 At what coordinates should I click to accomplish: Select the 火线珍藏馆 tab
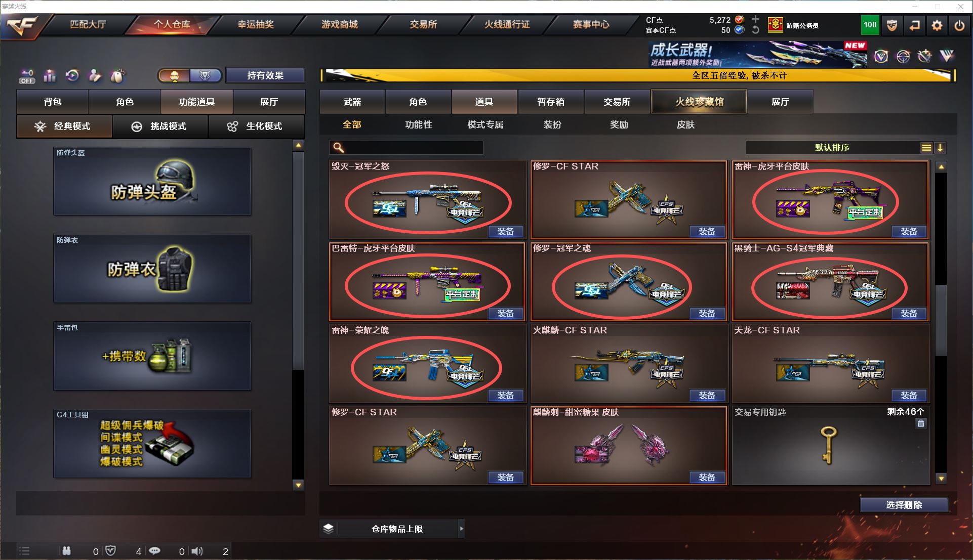699,102
